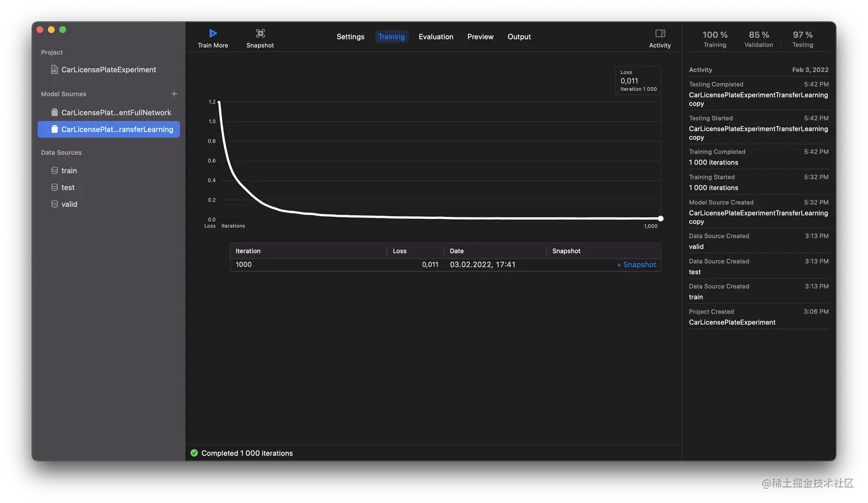Image resolution: width=868 pixels, height=503 pixels.
Task: Click the Train More play icon
Action: pos(213,33)
